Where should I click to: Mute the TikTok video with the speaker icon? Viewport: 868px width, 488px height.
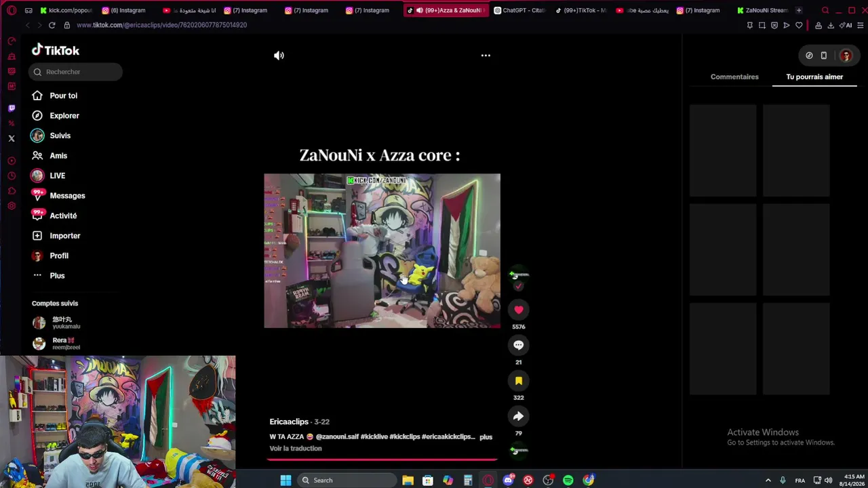pyautogui.click(x=279, y=56)
